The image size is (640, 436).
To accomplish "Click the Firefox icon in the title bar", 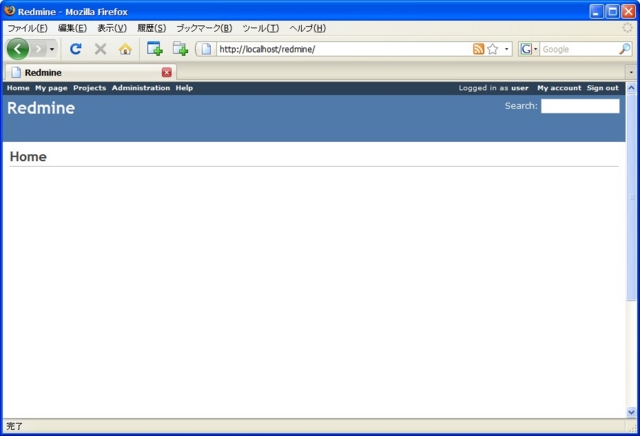I will pyautogui.click(x=9, y=11).
